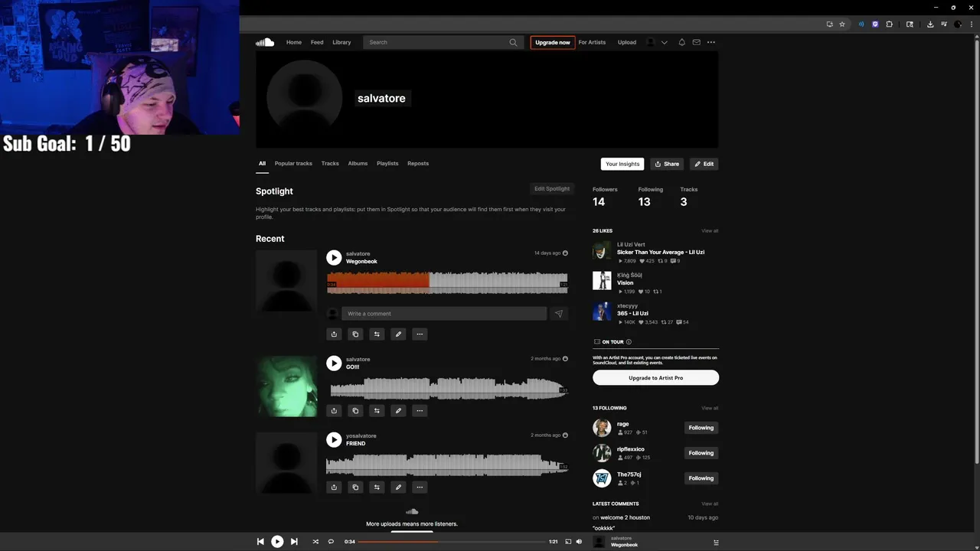
Task: Click the share icon under GO!!!
Action: pyautogui.click(x=334, y=410)
